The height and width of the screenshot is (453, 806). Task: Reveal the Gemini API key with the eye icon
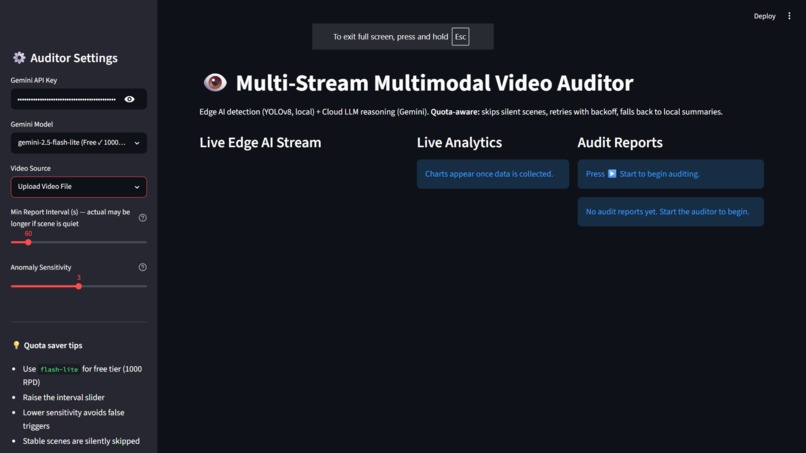130,99
